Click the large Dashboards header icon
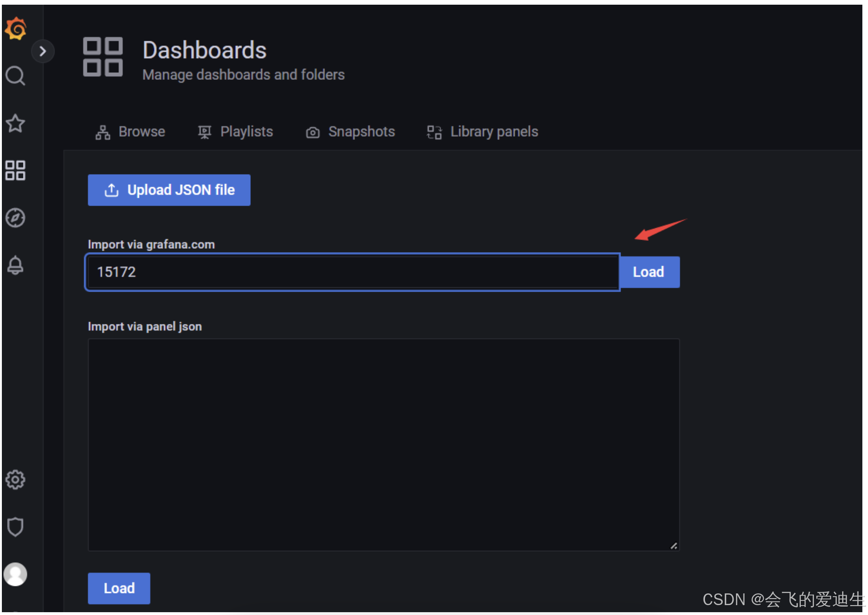Image resolution: width=868 pixels, height=615 pixels. click(x=103, y=57)
